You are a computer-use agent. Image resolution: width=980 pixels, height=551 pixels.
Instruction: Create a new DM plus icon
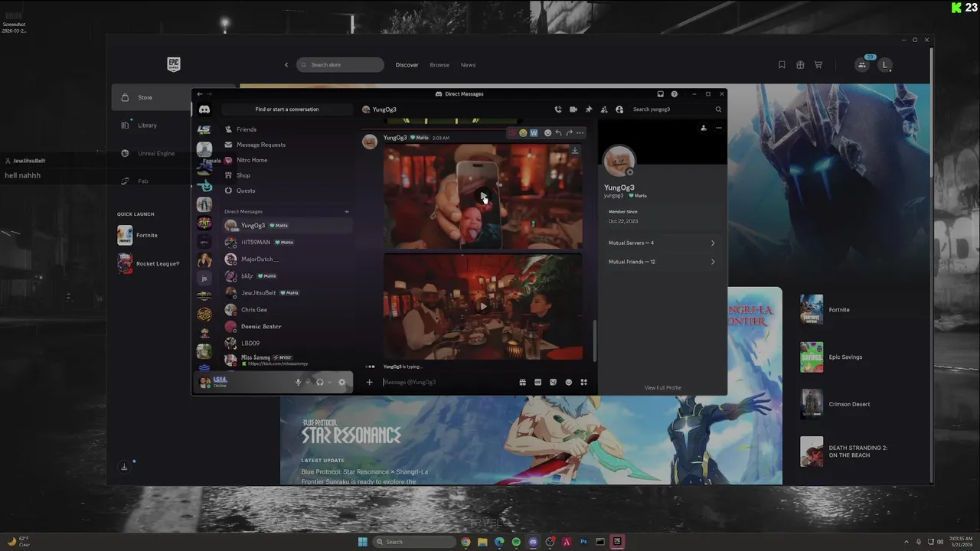pos(347,211)
